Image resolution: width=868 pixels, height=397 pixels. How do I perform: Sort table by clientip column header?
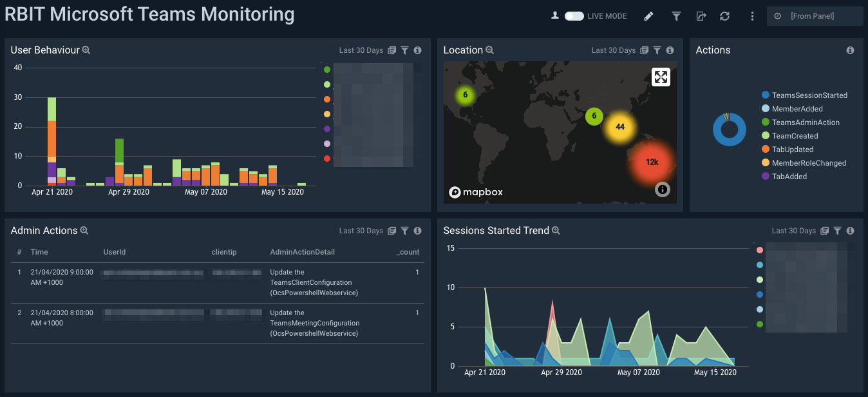click(x=224, y=252)
